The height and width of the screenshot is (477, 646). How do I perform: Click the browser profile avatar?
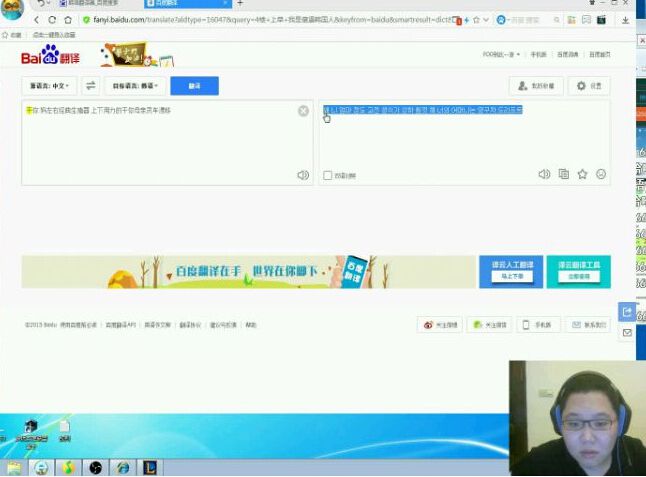pyautogui.click(x=12, y=9)
